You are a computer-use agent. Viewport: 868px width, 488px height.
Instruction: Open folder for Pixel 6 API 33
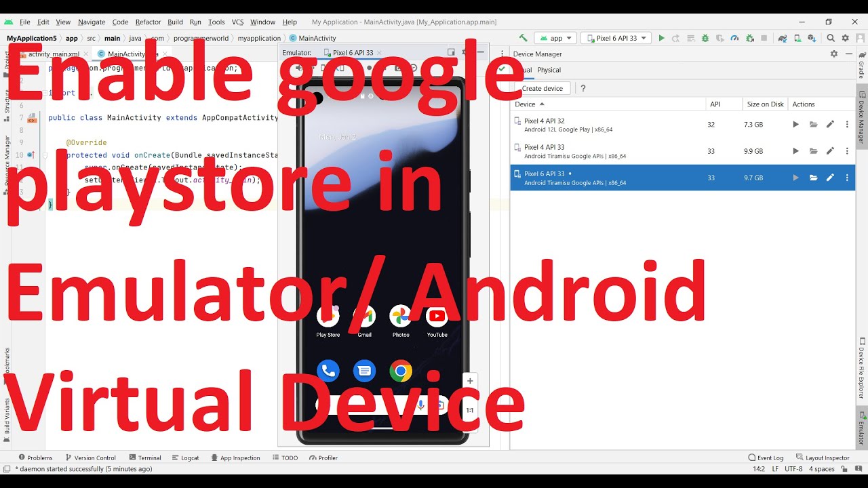click(813, 178)
